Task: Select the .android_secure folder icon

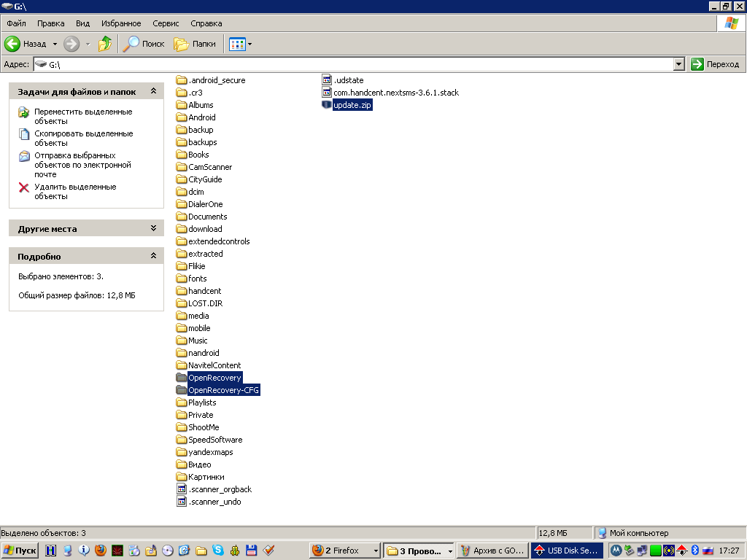Action: (181, 80)
